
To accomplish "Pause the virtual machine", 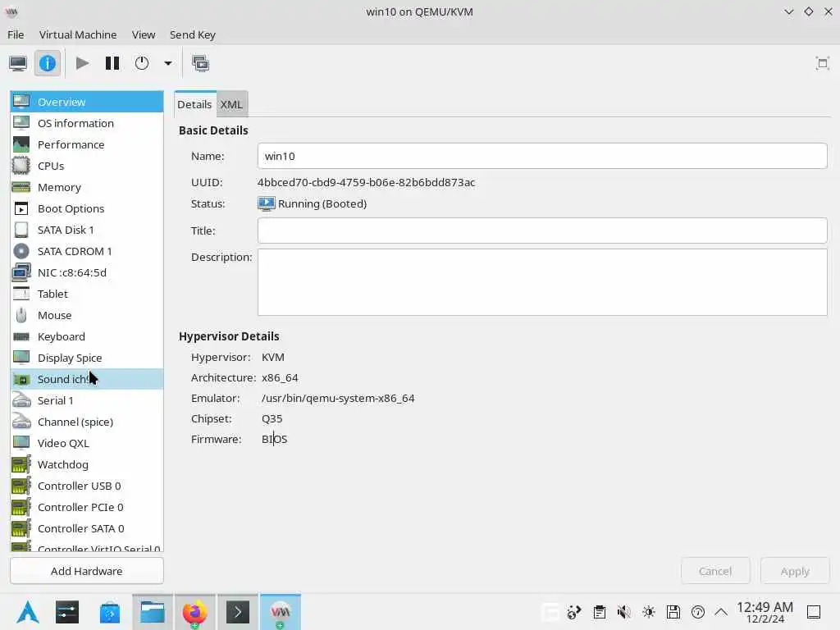I will (x=112, y=63).
